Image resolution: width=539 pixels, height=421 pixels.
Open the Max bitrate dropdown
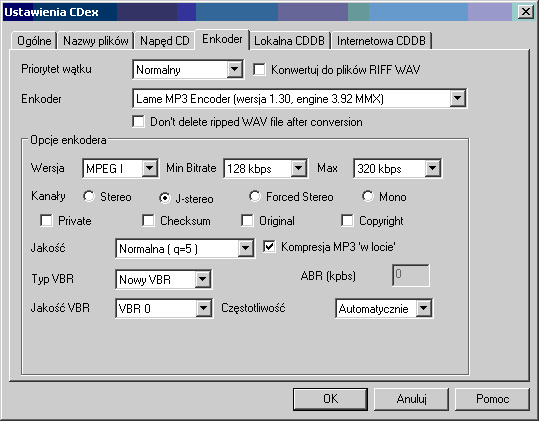[x=397, y=168]
